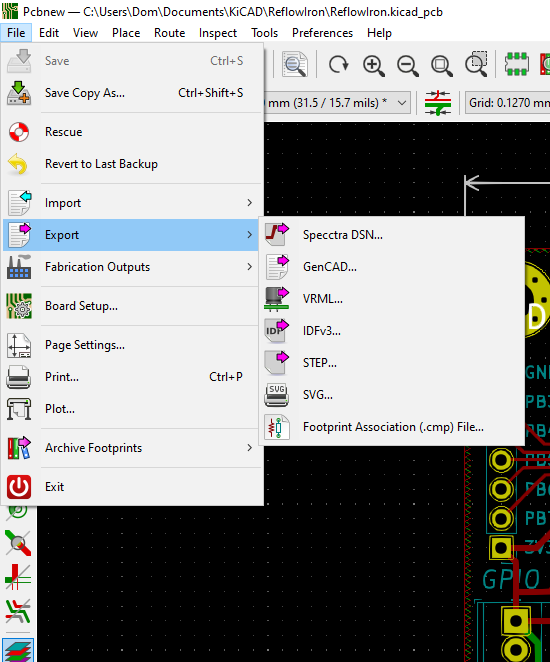Open the via size dropdown

tap(338, 103)
